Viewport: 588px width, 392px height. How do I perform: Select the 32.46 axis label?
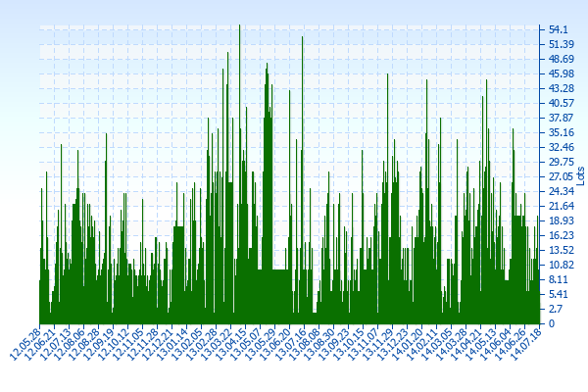pos(562,147)
